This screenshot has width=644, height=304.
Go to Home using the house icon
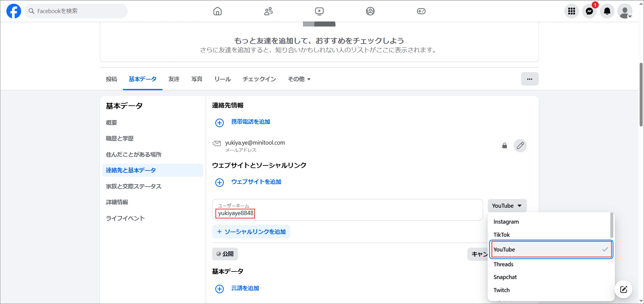[x=217, y=11]
